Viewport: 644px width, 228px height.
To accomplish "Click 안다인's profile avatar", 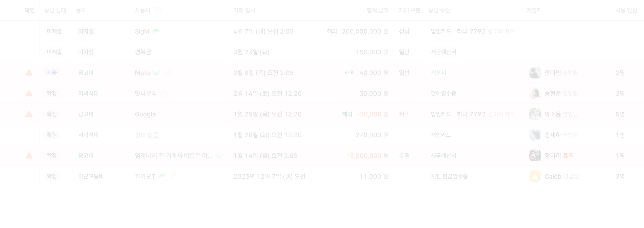I will 535,73.
